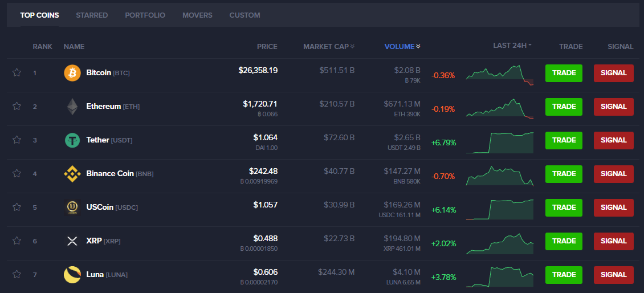The image size is (644, 293).
Task: Click the Luna crescent logo
Action: (x=72, y=275)
